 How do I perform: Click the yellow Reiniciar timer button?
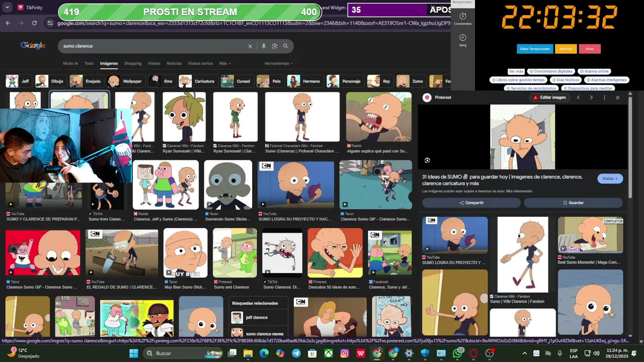point(566,49)
